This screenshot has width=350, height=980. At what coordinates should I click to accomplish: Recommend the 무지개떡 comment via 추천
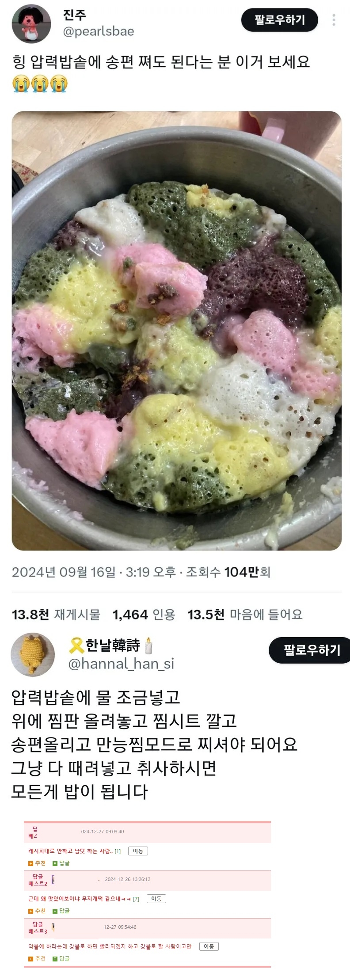(x=37, y=911)
